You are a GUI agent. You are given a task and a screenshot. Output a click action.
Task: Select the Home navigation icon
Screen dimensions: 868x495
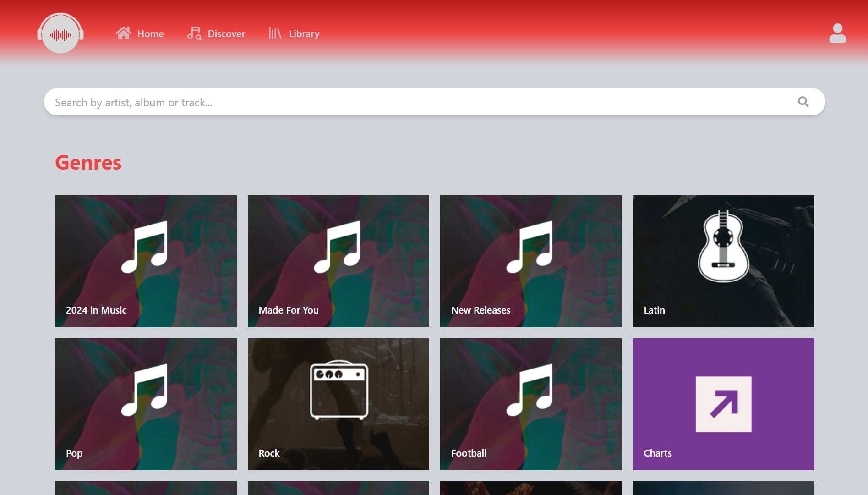coord(123,33)
